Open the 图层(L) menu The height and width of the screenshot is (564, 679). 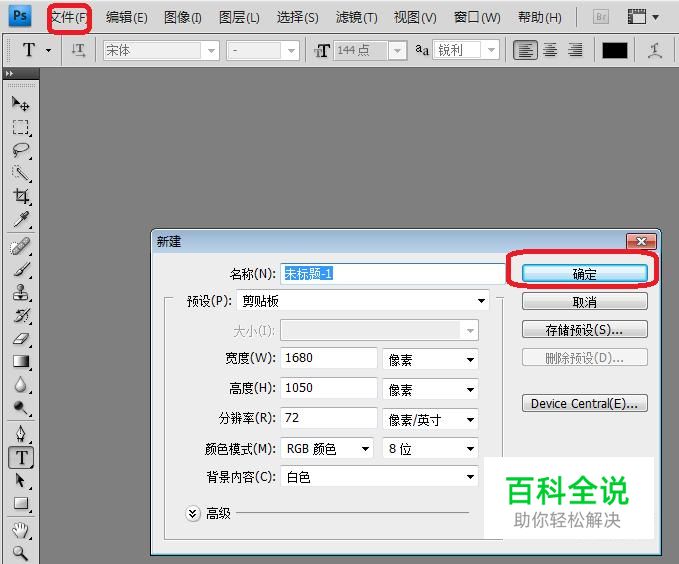(x=239, y=18)
